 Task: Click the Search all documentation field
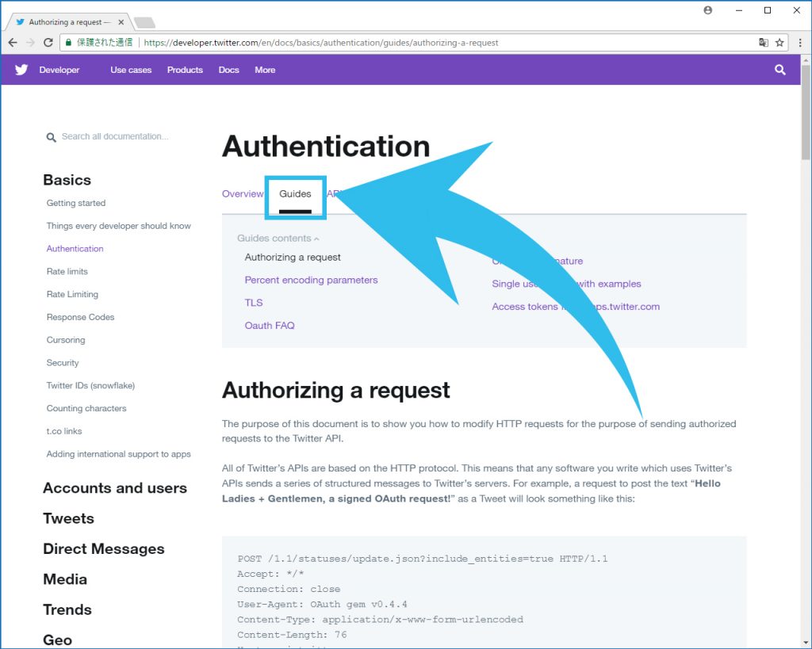click(115, 136)
